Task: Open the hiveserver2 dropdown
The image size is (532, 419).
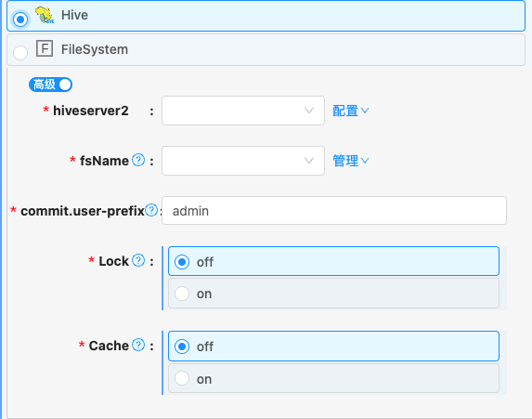Action: (x=243, y=111)
